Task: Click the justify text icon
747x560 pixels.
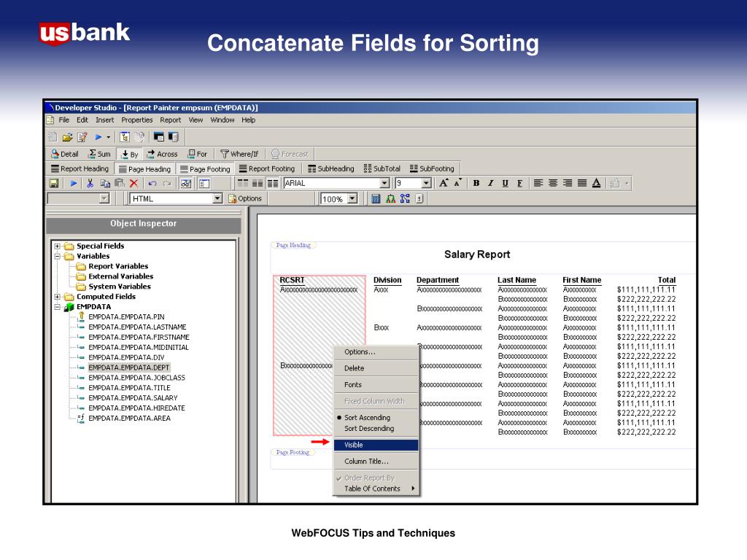Action: pos(581,183)
